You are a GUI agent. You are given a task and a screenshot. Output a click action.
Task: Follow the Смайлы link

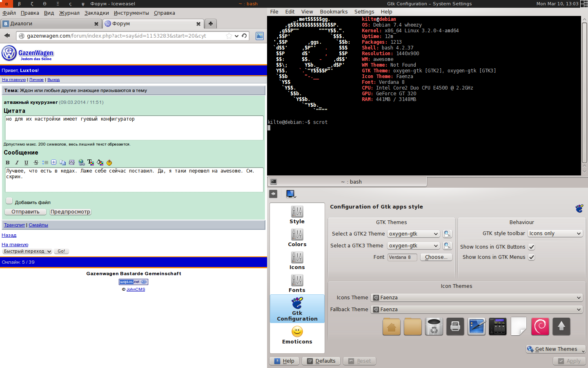click(38, 225)
